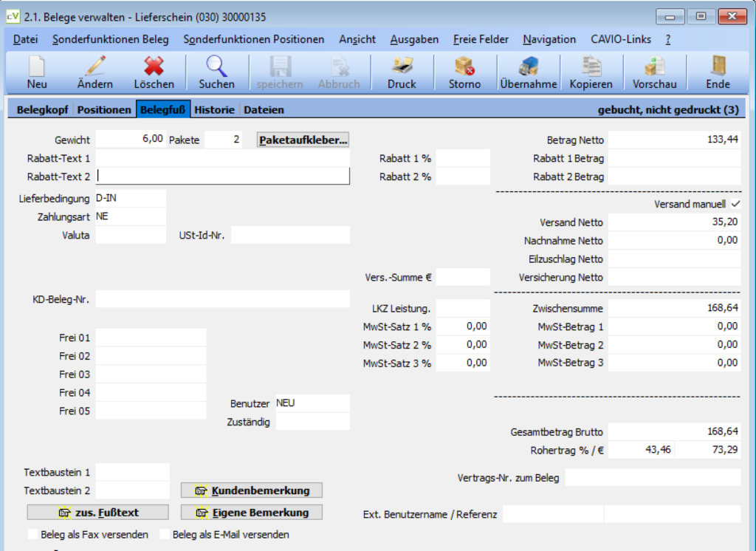Image resolution: width=756 pixels, height=551 pixels.
Task: Click the Kundenbemerkung button
Action: pos(252,490)
